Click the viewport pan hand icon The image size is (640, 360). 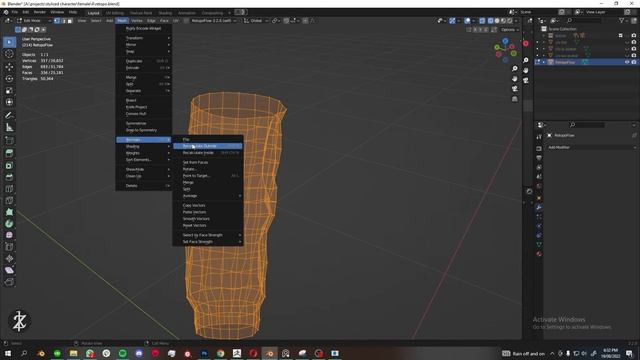coord(515,79)
